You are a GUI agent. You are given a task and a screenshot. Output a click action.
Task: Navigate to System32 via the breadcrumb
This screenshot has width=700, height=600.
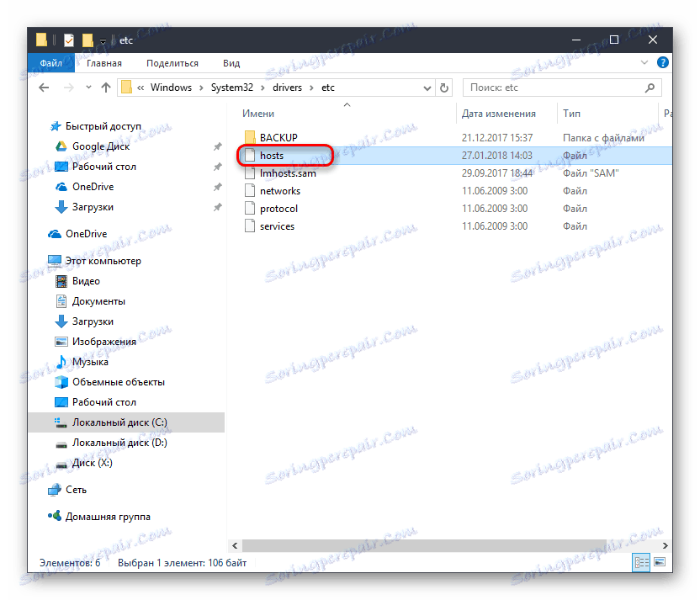click(232, 87)
